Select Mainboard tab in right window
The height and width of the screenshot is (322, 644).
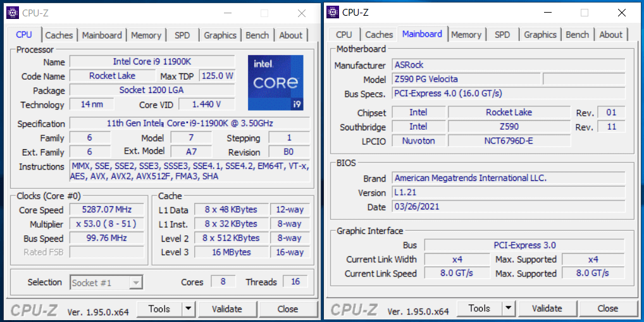[x=422, y=34]
